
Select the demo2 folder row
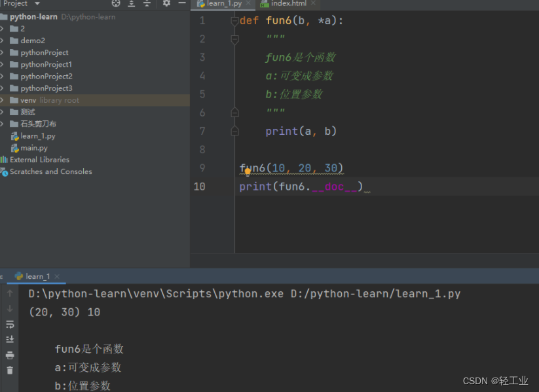click(95, 41)
